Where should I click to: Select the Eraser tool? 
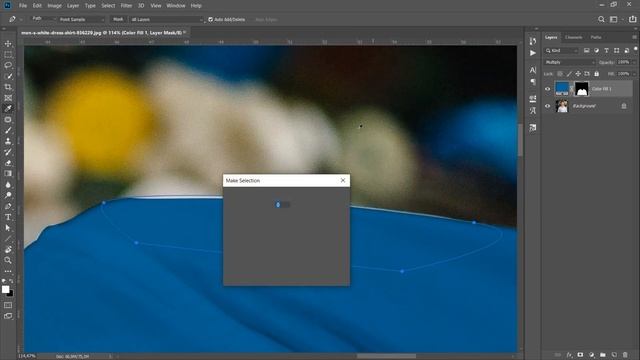click(x=8, y=163)
